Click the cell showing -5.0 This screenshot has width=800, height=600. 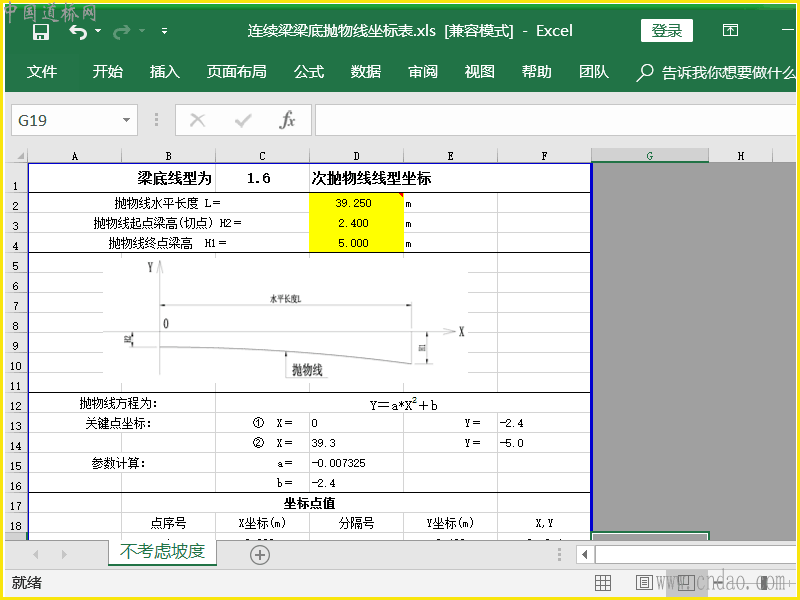pos(544,443)
